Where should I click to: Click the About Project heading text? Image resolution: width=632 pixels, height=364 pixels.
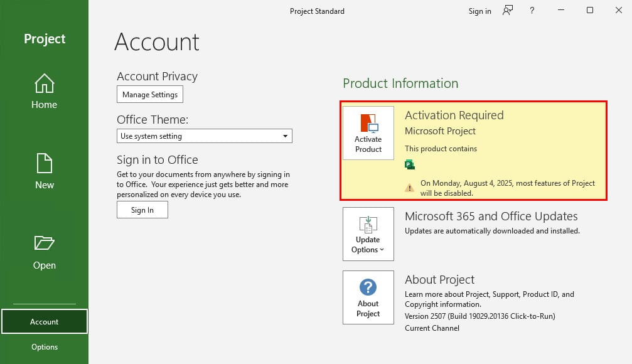point(439,280)
